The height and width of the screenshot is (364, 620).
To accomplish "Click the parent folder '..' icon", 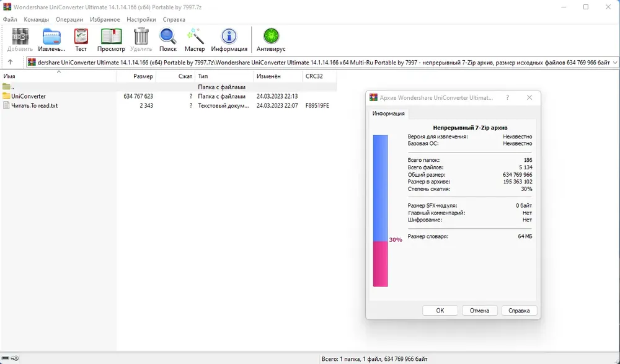I will [6, 87].
